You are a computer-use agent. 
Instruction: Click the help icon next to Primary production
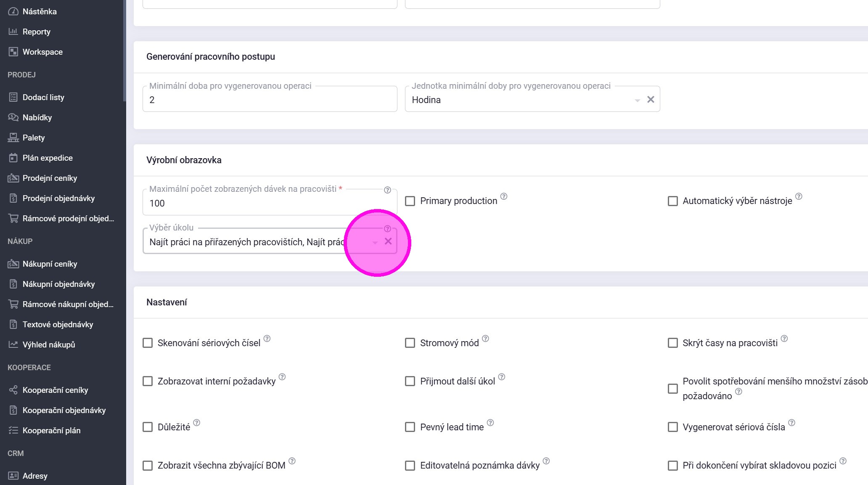[504, 196]
